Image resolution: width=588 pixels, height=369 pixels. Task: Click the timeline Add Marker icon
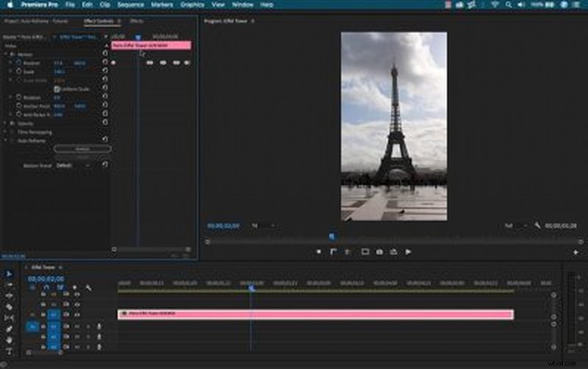tap(75, 287)
